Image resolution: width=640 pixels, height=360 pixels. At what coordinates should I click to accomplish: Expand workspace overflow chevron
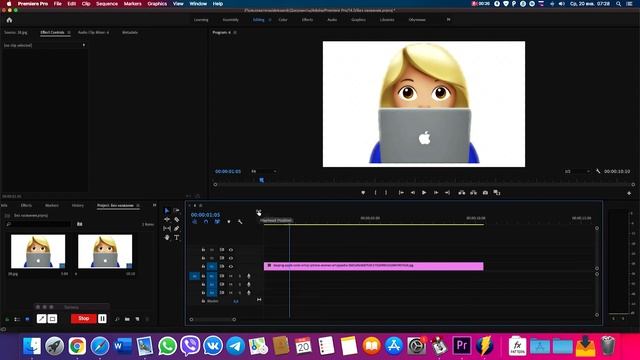448,20
